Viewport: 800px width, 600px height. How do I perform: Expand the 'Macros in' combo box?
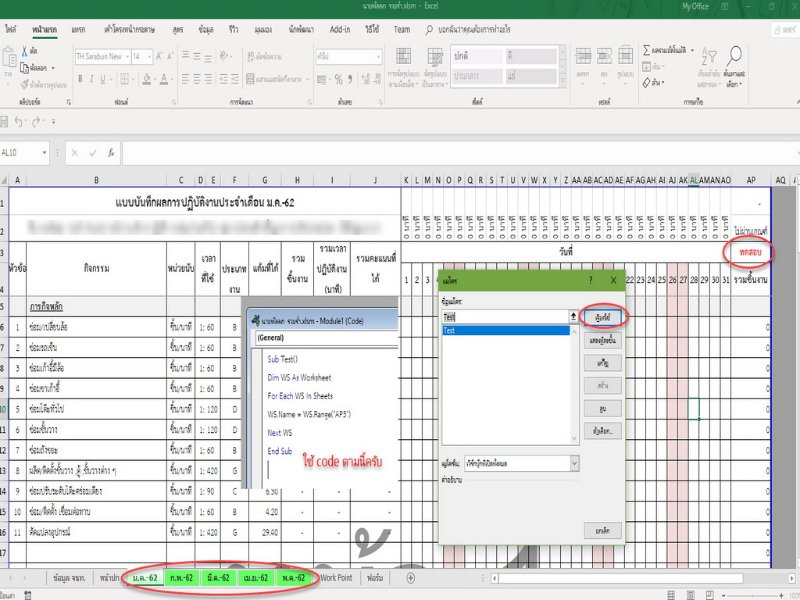[x=574, y=463]
